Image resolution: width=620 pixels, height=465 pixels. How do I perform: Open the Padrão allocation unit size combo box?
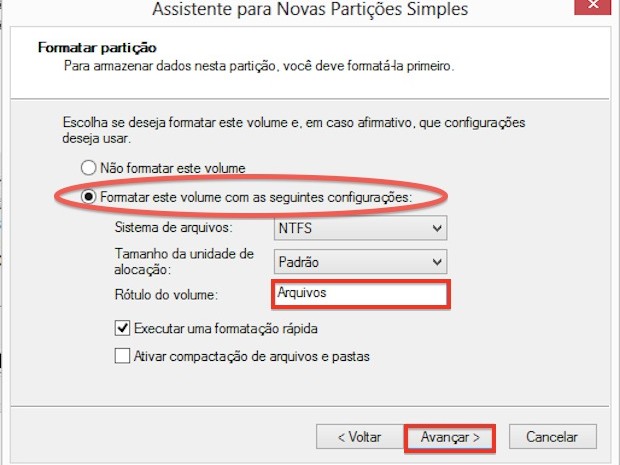click(x=359, y=261)
